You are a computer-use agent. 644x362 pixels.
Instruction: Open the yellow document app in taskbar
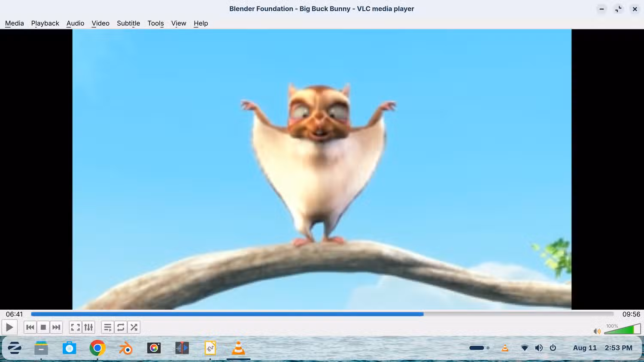click(210, 348)
